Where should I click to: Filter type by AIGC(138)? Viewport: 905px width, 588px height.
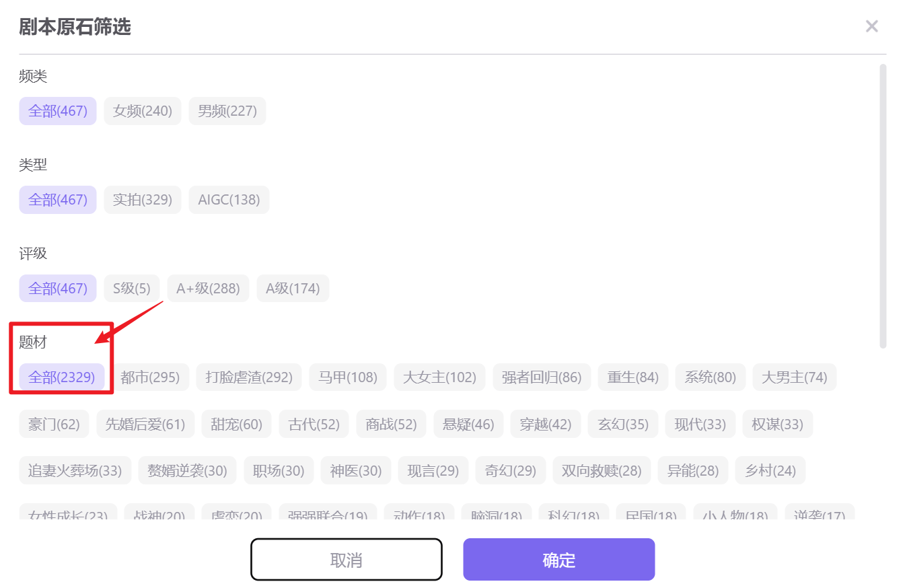click(229, 200)
